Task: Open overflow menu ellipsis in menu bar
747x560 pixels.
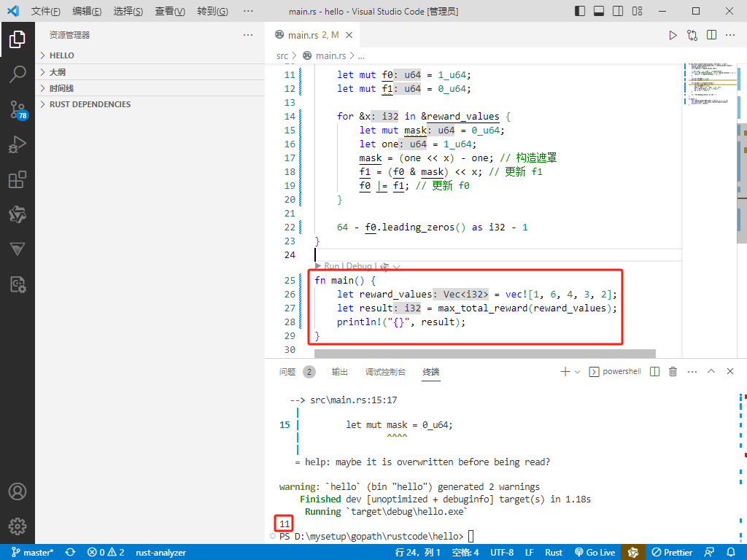Action: pyautogui.click(x=248, y=11)
